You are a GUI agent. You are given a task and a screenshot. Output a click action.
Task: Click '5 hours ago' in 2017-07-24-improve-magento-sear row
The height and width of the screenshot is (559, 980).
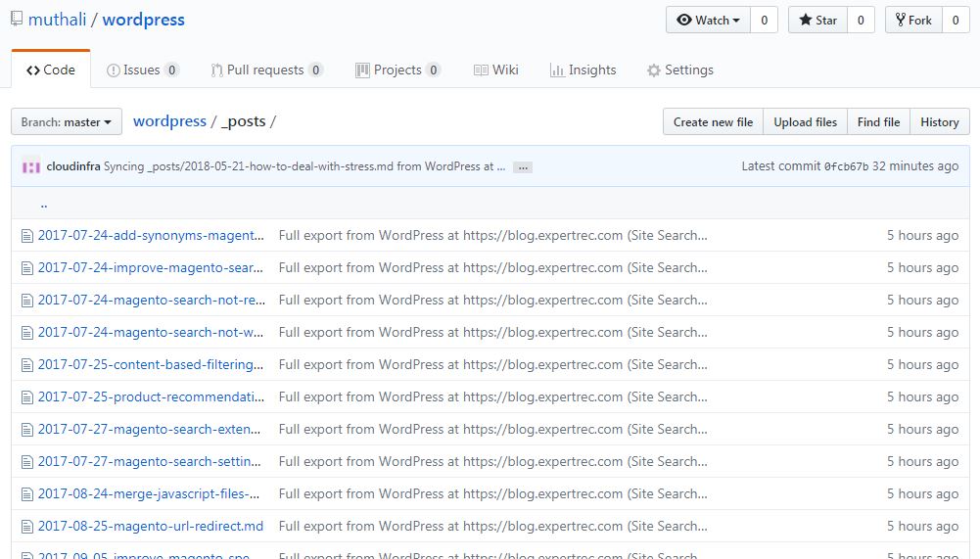tap(922, 267)
